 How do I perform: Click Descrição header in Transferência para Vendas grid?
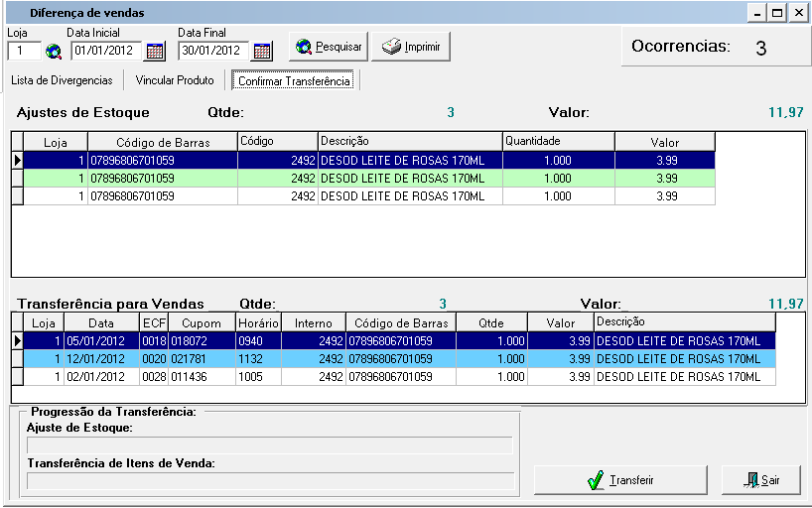[x=685, y=322]
